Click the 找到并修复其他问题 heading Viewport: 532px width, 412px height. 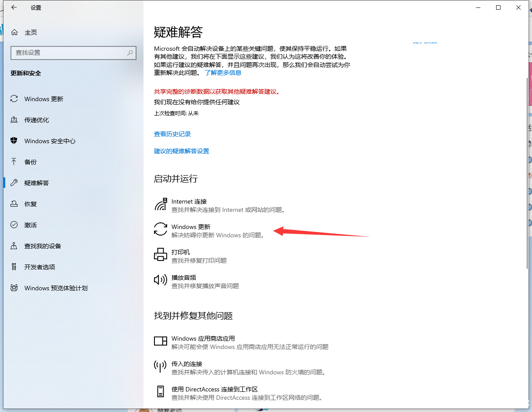coord(193,316)
